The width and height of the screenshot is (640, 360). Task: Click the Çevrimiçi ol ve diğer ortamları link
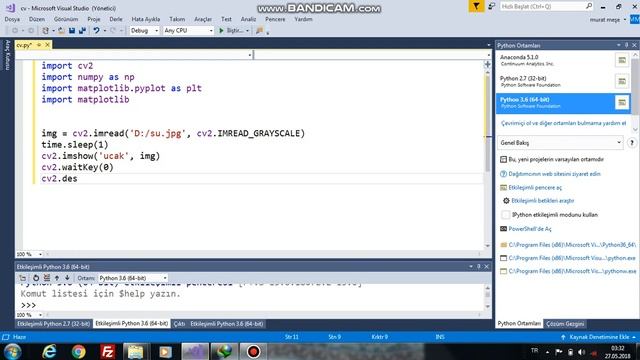[x=563, y=123]
